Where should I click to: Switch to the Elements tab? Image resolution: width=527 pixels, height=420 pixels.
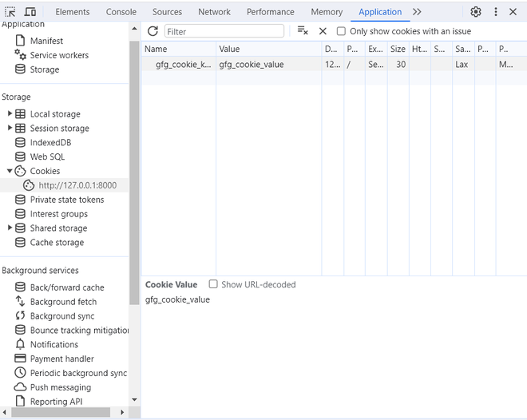point(73,12)
